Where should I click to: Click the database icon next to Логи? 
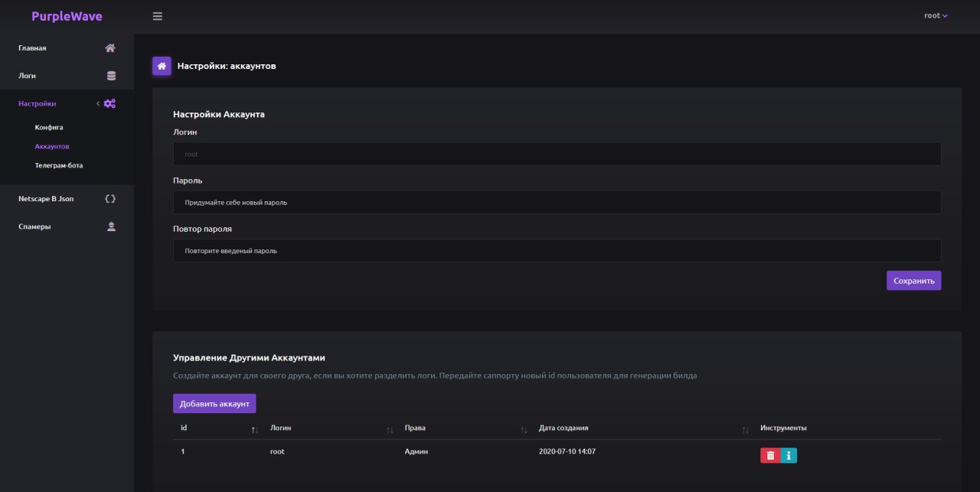pos(111,76)
